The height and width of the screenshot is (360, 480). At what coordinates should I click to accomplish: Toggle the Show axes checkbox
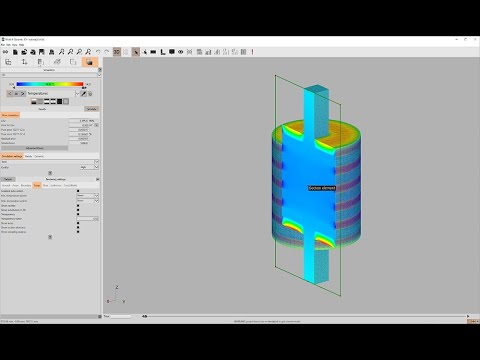tap(78, 223)
